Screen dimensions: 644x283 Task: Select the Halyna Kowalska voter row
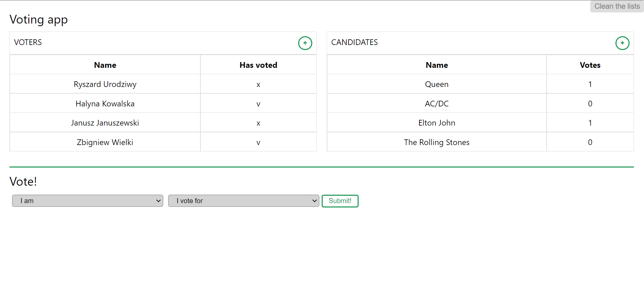point(163,103)
